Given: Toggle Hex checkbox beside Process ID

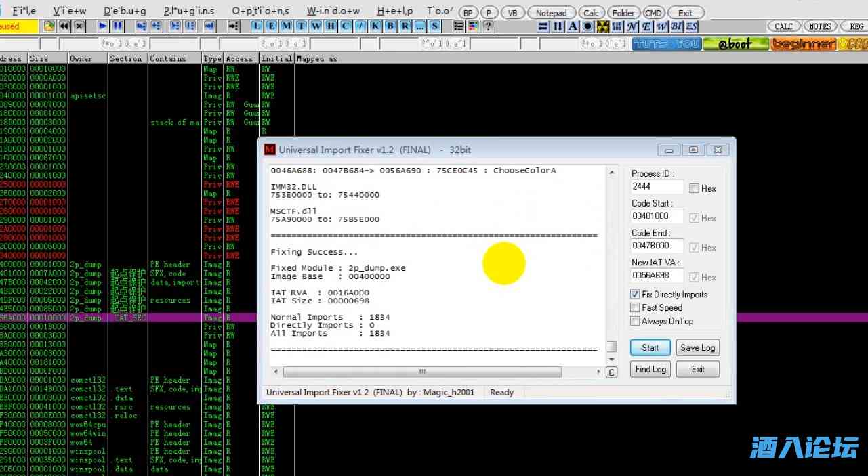Looking at the screenshot, I should point(694,188).
